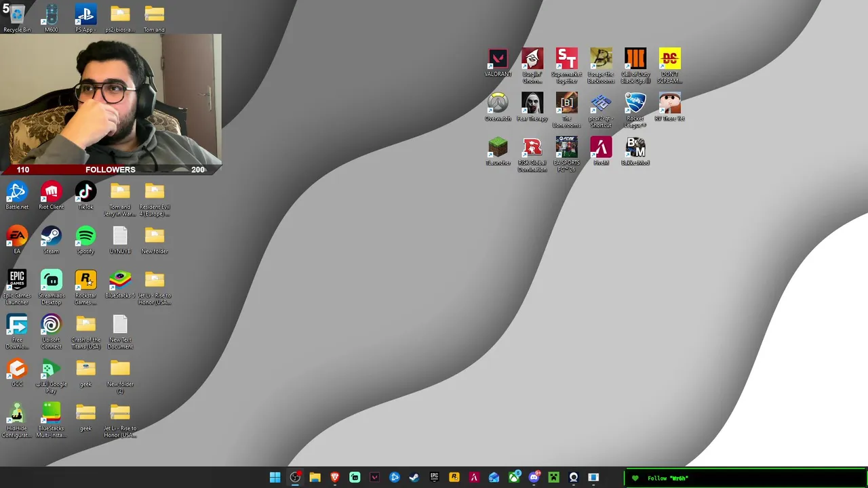The image size is (868, 488).
Task: Open the Riot Client desktop shortcut
Action: tap(52, 196)
